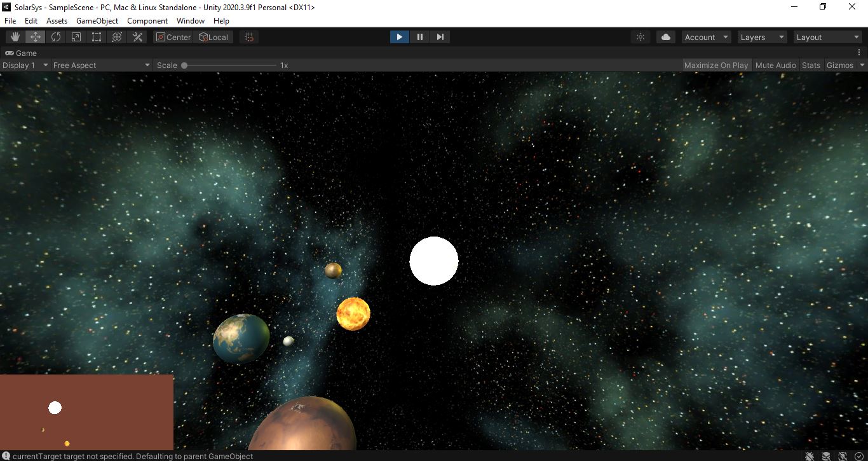Open the Assets menu

[57, 20]
